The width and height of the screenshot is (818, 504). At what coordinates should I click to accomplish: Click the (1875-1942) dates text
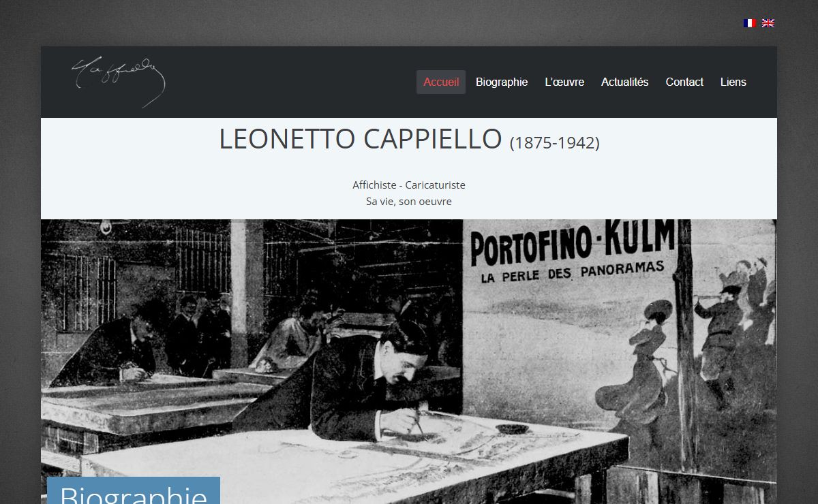pos(555,143)
